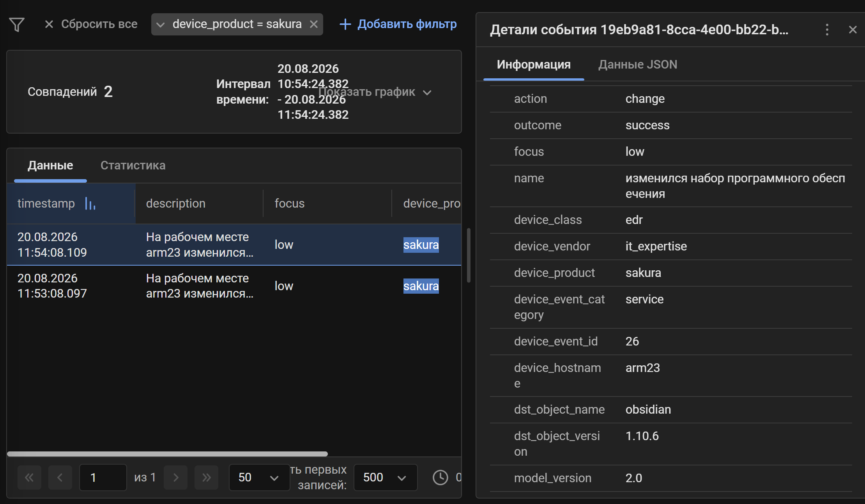Select the Информация tab

coord(534,64)
